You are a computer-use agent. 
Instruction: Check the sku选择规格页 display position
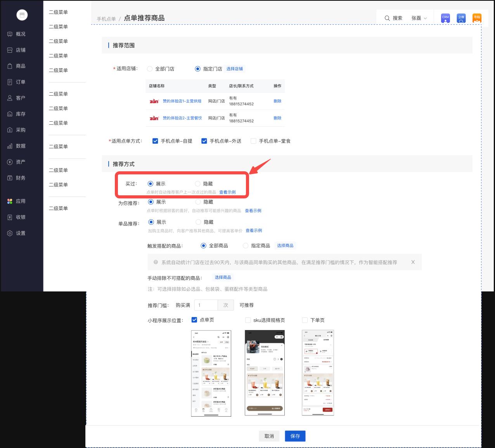(x=248, y=320)
